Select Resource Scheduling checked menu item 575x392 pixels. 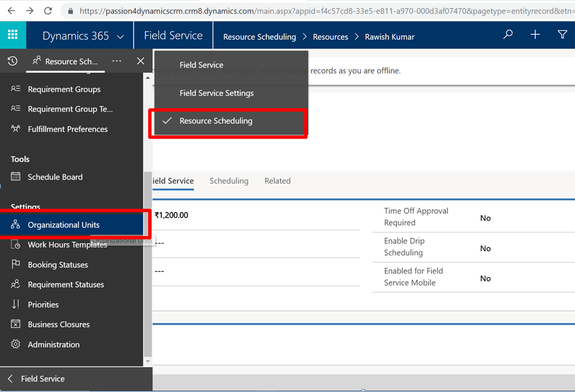[216, 121]
